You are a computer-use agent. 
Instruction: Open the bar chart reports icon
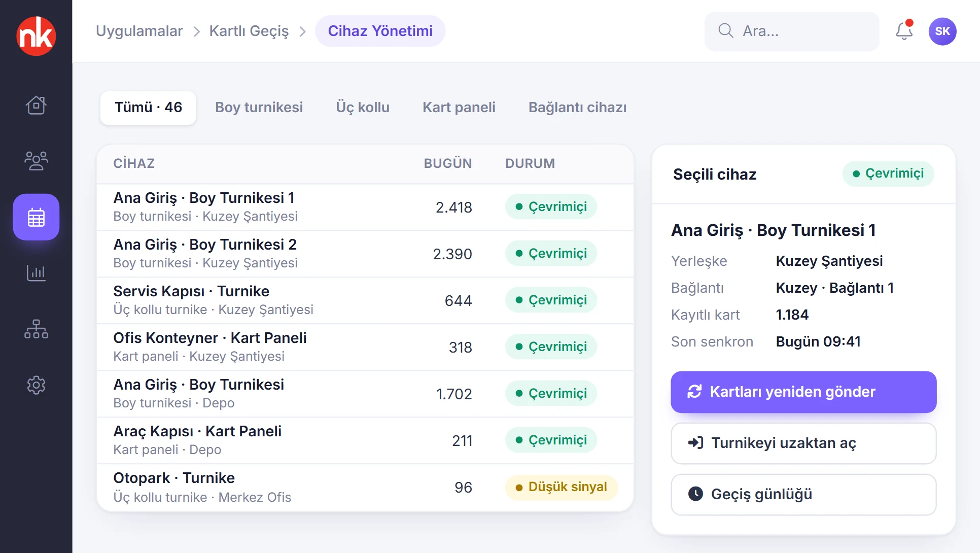(36, 273)
